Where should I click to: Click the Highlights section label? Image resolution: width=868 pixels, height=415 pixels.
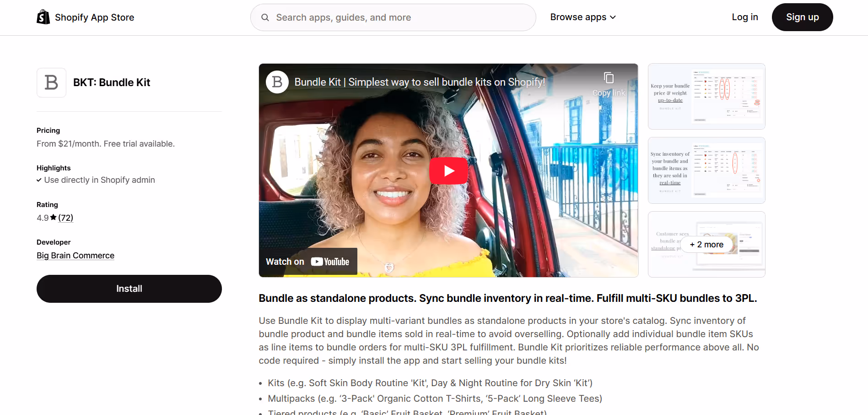(x=54, y=168)
